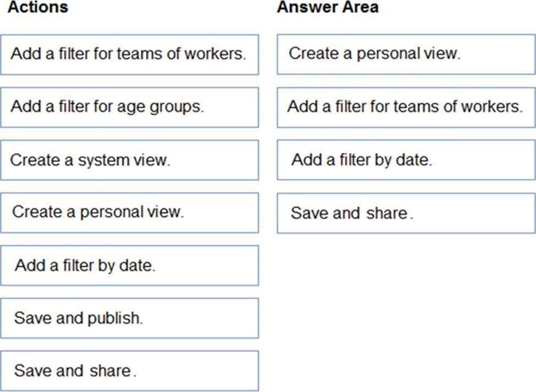Screen dimensions: 536x392
Task: Select the last step in the Answer Area
Action: (406, 213)
